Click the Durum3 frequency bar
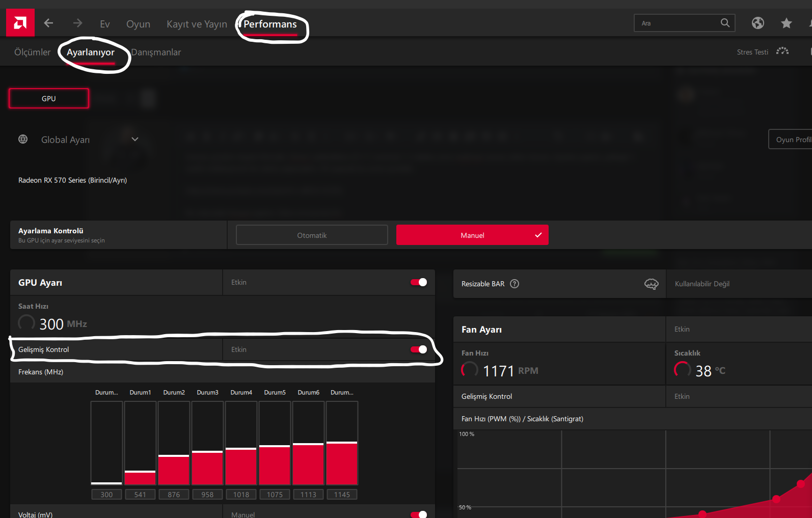812x518 pixels. point(207,443)
